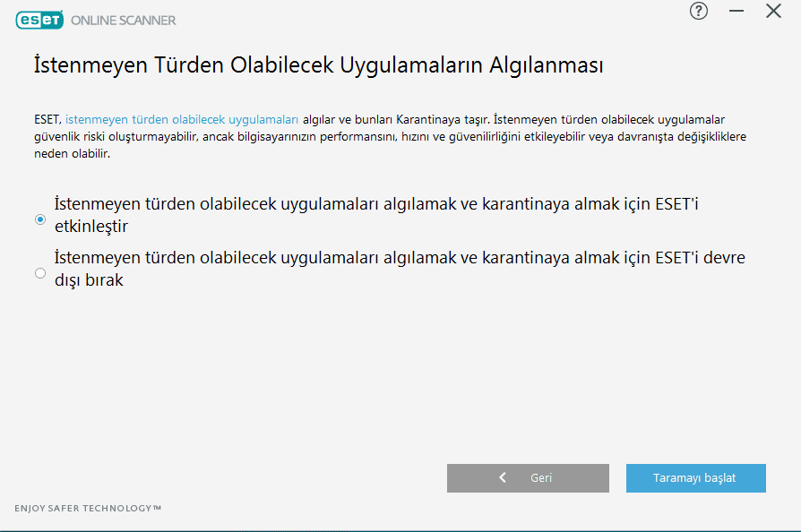Click the word "Karantinaya" in the description
Screen dimensions: 801x532
coord(428,119)
